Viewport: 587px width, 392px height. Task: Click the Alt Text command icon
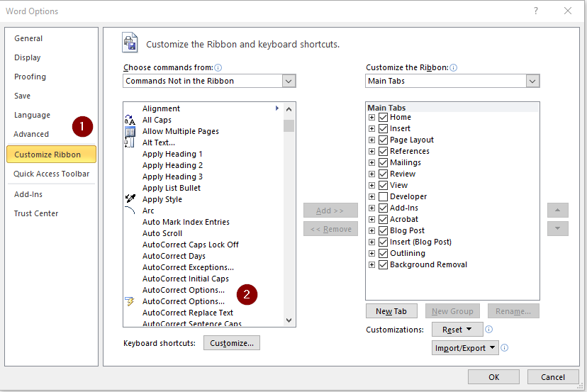[x=130, y=142]
